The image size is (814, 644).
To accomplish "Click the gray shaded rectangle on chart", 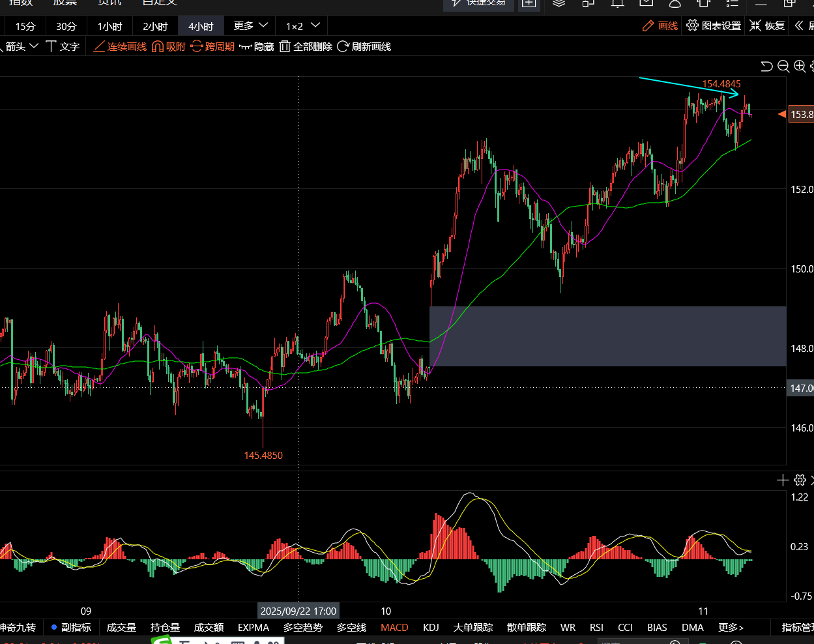I will (x=607, y=336).
